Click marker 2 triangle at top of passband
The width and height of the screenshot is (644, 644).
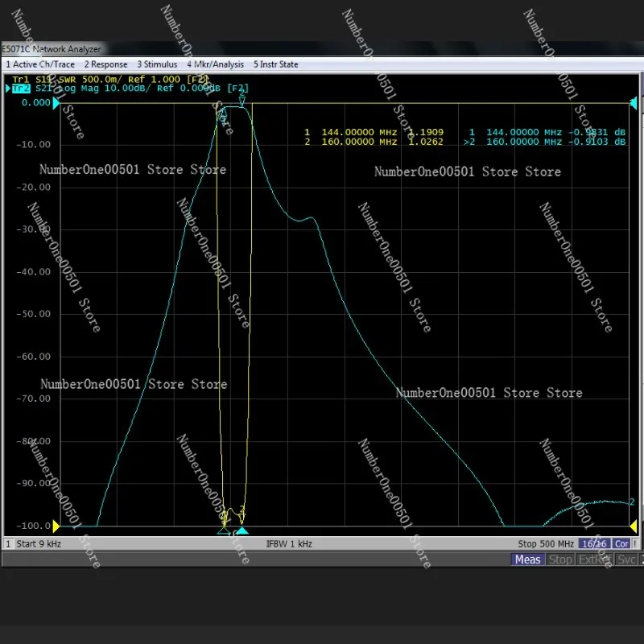click(242, 99)
